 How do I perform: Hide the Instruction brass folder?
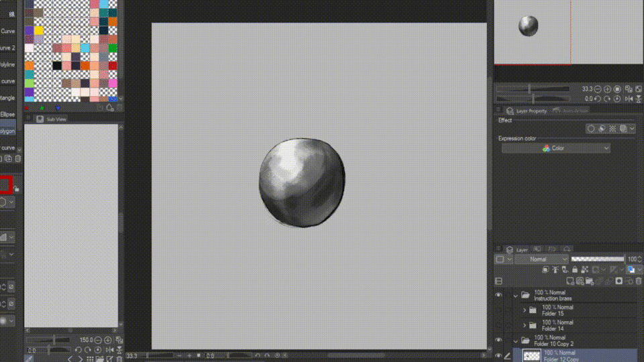(498, 295)
